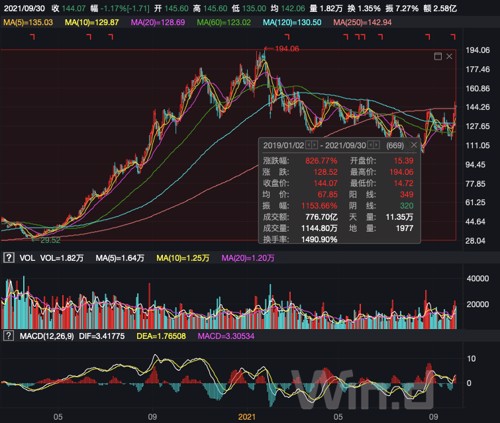Click the 14.72 lowest price in popup
The image size is (500, 423).
403,183
